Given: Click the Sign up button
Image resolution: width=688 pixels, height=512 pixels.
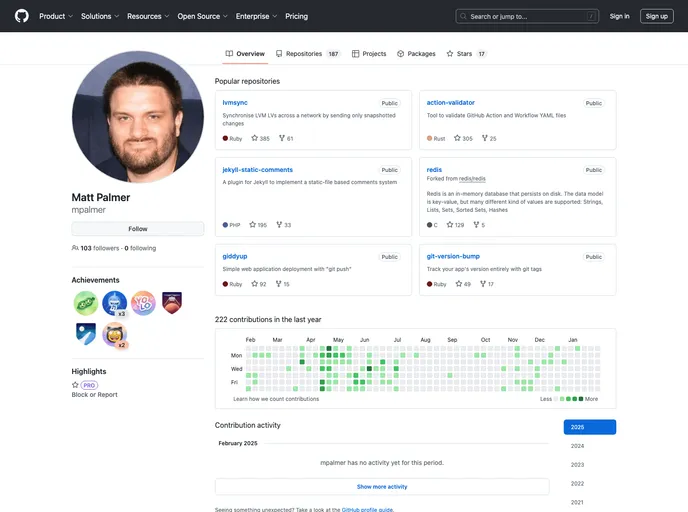Looking at the screenshot, I should click(656, 16).
